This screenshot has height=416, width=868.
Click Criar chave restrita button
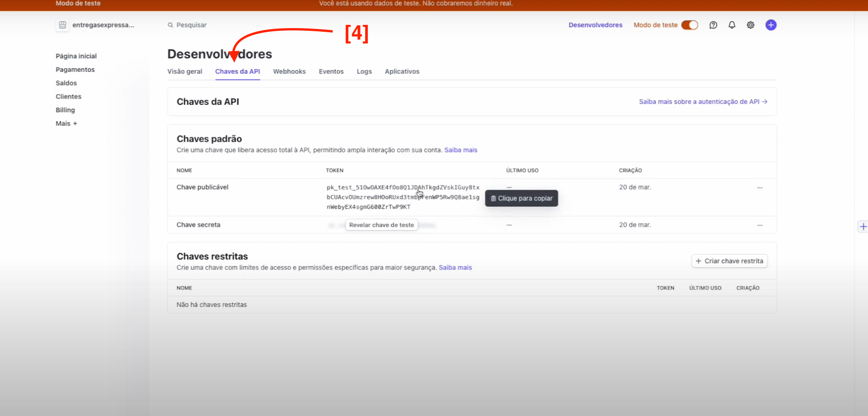click(729, 261)
